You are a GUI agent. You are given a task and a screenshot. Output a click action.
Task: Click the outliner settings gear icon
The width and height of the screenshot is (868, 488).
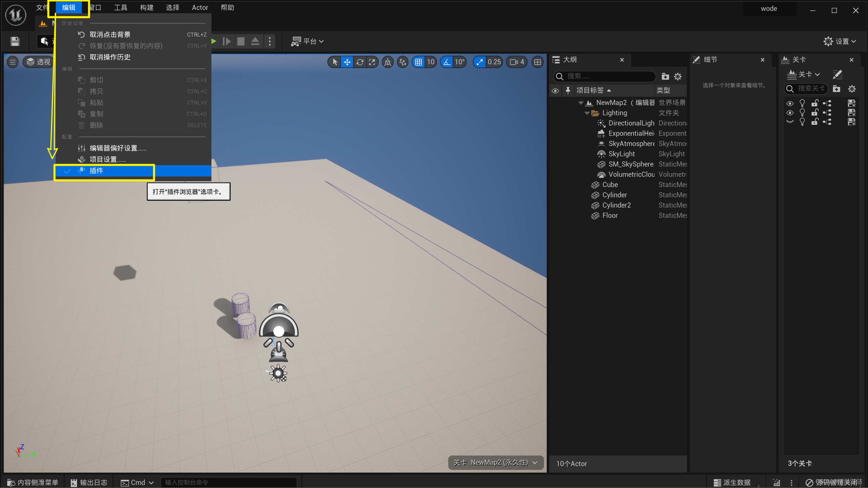tap(678, 76)
